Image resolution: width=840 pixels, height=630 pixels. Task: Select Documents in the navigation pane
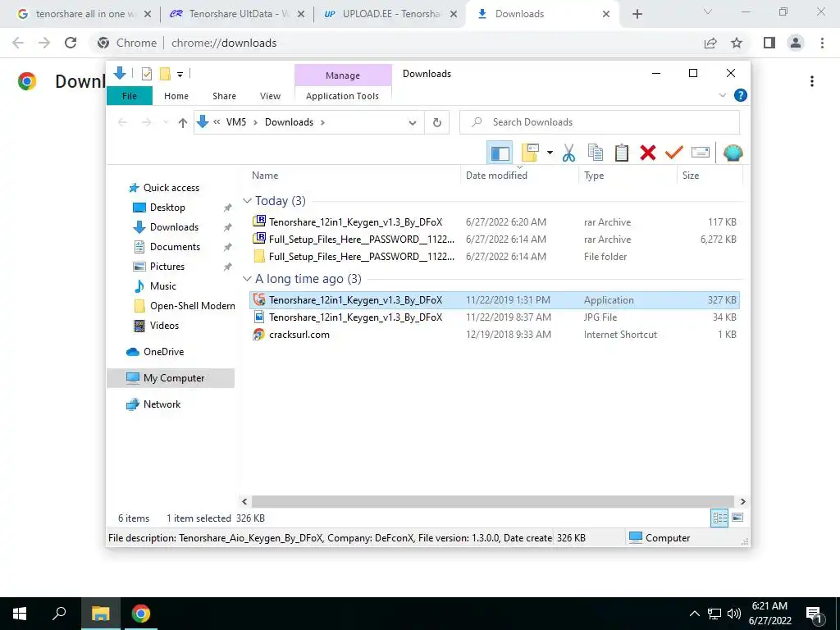(x=176, y=247)
